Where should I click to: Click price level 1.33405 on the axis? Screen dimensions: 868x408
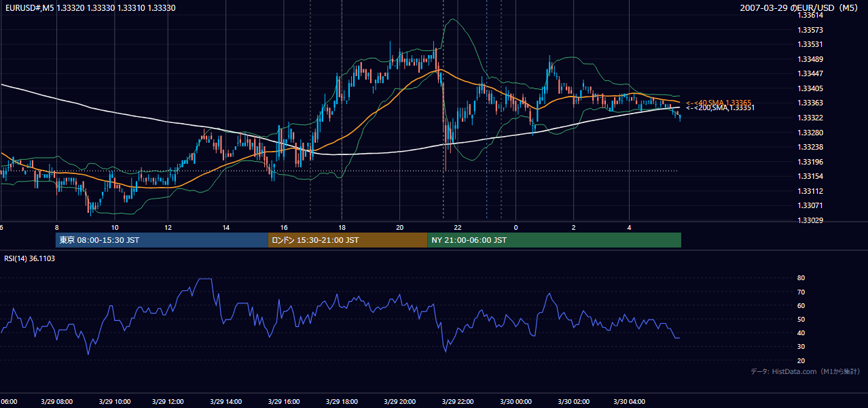coord(810,88)
